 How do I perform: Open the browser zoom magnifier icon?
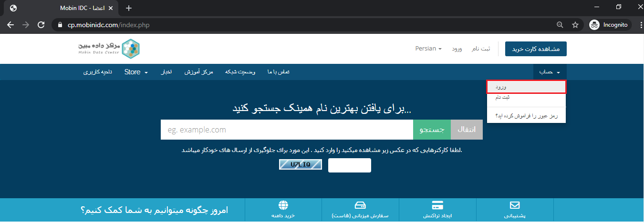[560, 25]
